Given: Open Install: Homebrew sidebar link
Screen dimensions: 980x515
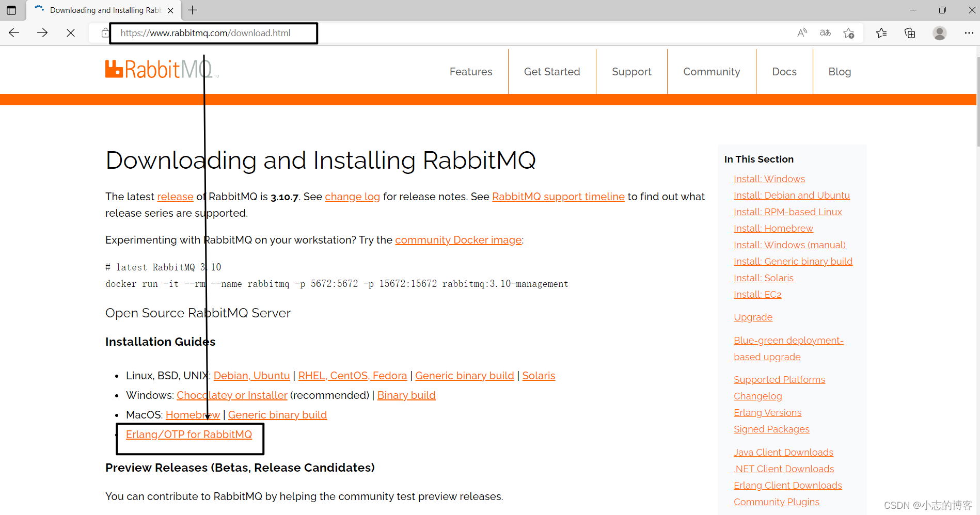Looking at the screenshot, I should point(773,229).
